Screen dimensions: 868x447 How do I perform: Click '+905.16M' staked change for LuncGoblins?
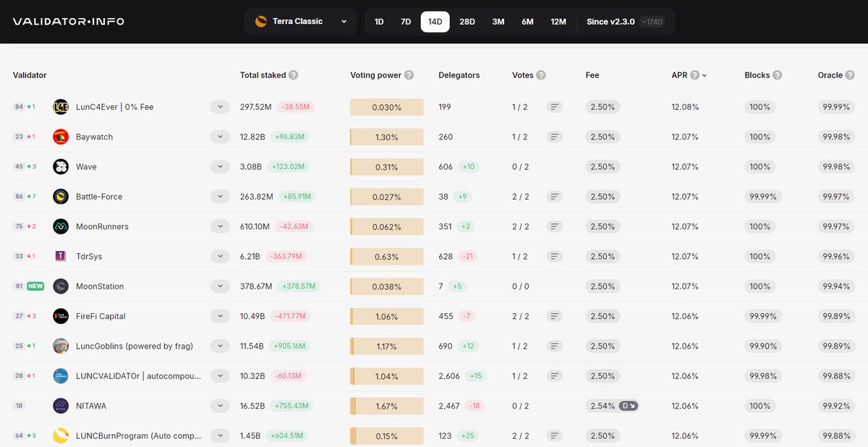pyautogui.click(x=289, y=346)
